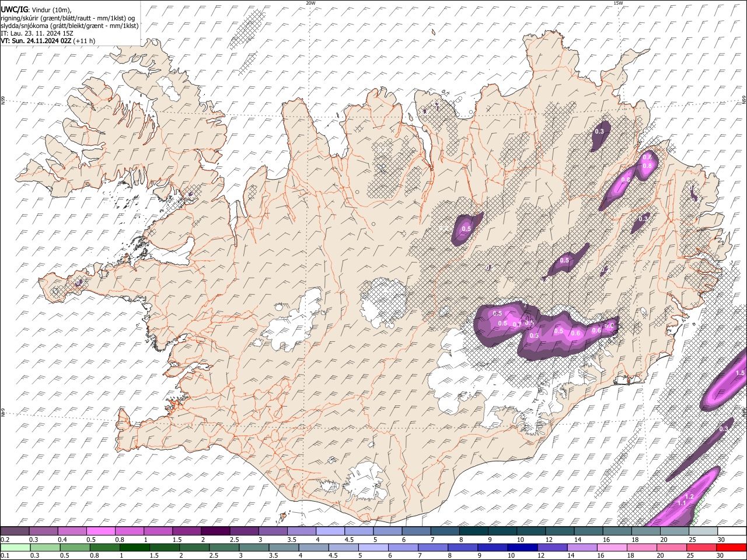
Task: Click the pale grey 25 swatch in upper legend row
Action: (x=703, y=531)
